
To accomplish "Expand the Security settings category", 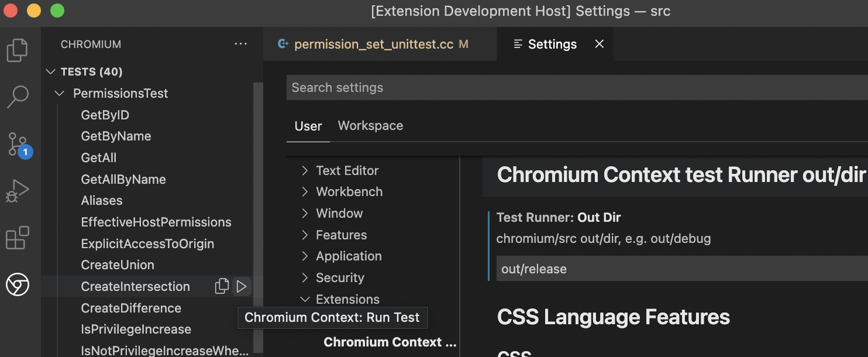I will pyautogui.click(x=305, y=278).
